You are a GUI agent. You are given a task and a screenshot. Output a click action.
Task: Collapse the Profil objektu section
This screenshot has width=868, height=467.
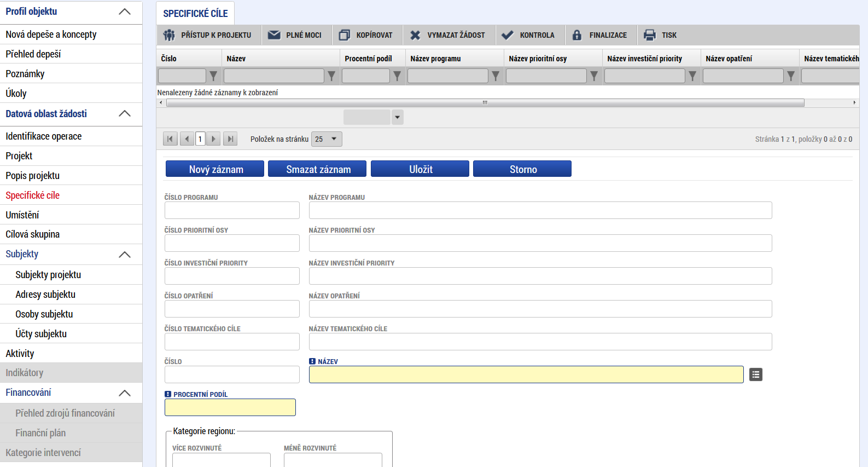125,11
